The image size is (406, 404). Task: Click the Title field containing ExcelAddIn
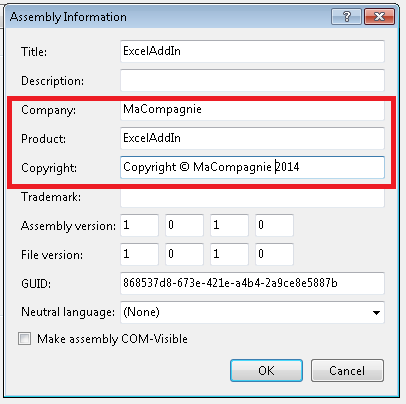(x=252, y=51)
